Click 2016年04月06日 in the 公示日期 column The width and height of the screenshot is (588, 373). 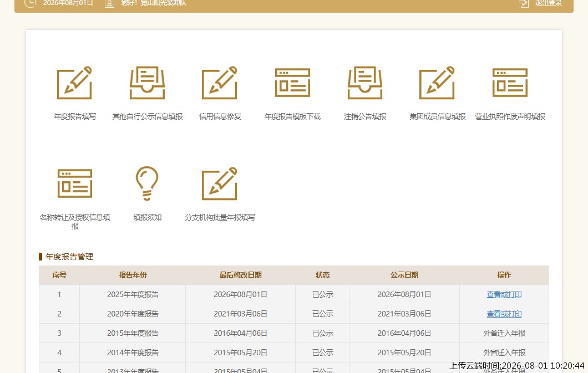pos(404,333)
